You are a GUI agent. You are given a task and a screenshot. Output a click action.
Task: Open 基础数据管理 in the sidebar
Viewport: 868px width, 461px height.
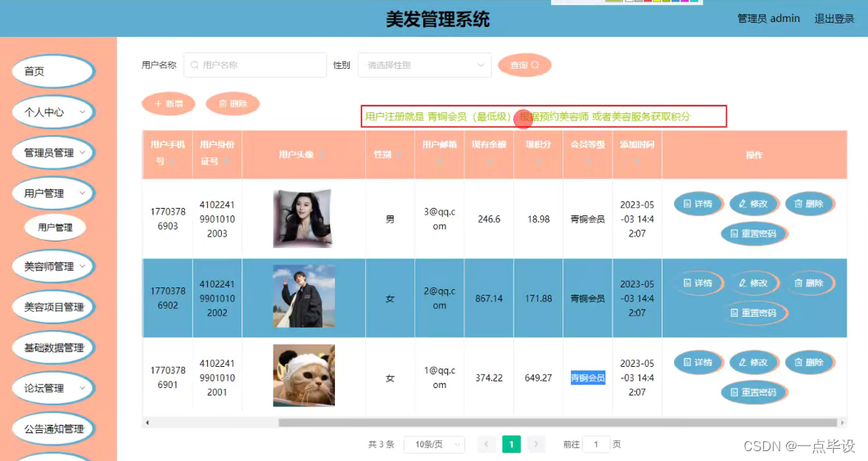pyautogui.click(x=53, y=347)
